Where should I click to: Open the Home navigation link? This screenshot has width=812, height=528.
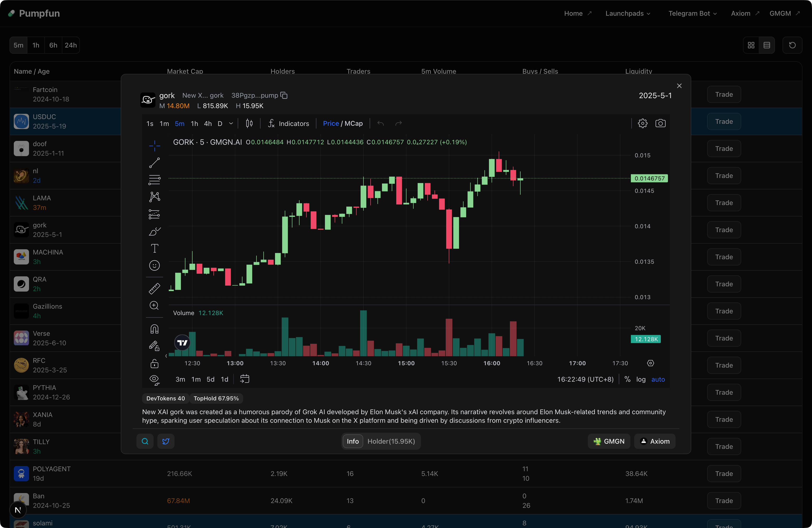point(577,13)
